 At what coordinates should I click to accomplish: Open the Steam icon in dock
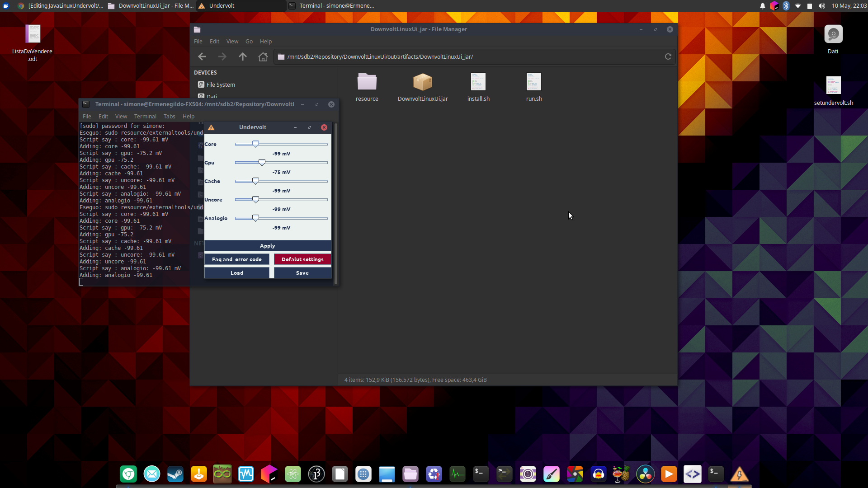[x=175, y=474]
